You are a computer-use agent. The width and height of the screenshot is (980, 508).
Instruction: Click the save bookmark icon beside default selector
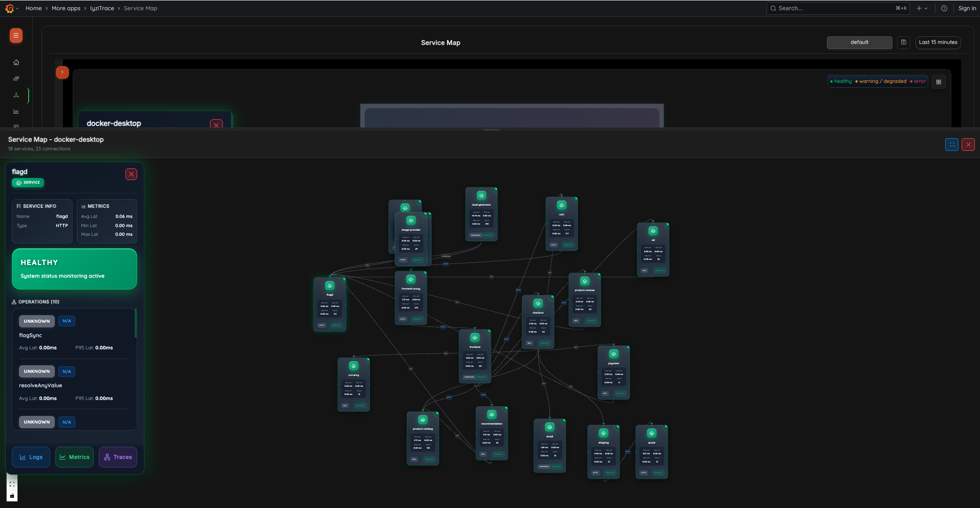(x=903, y=42)
